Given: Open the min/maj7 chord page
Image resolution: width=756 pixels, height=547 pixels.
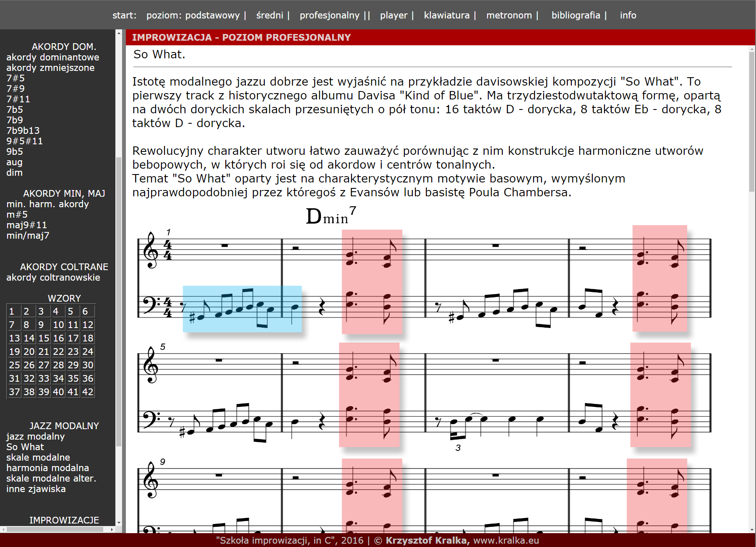Looking at the screenshot, I should 28,235.
